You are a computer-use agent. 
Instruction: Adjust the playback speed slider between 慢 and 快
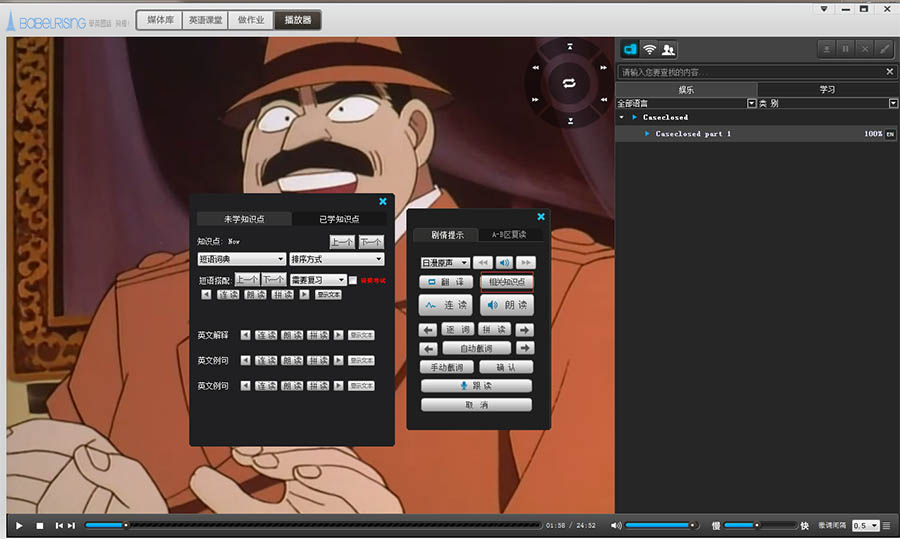761,525
